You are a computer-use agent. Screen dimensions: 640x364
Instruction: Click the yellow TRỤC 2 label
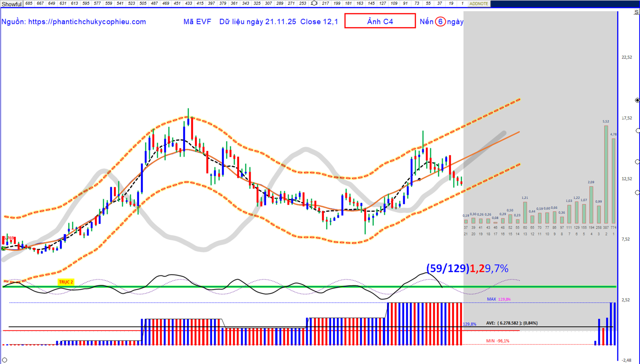[66, 282]
